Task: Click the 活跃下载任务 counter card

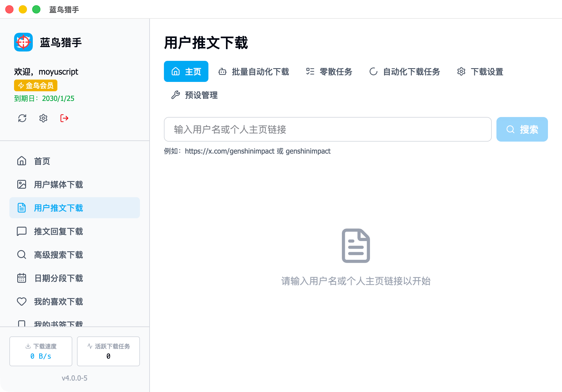Action: click(108, 351)
